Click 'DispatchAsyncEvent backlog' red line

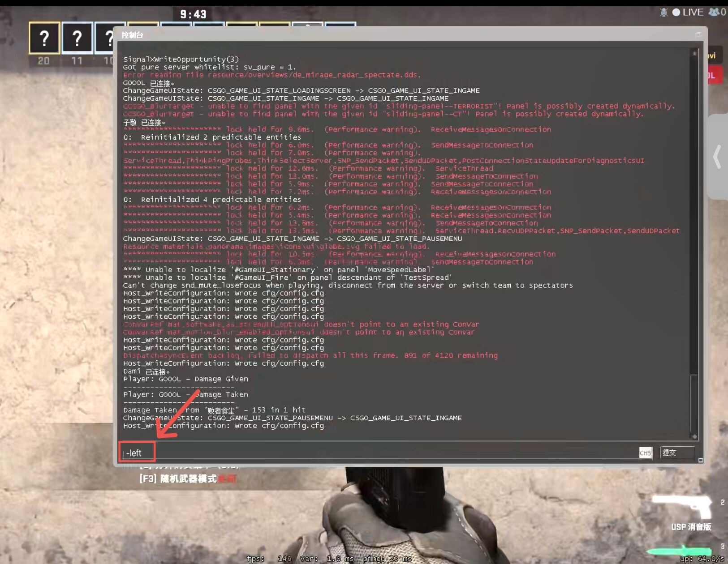point(310,355)
